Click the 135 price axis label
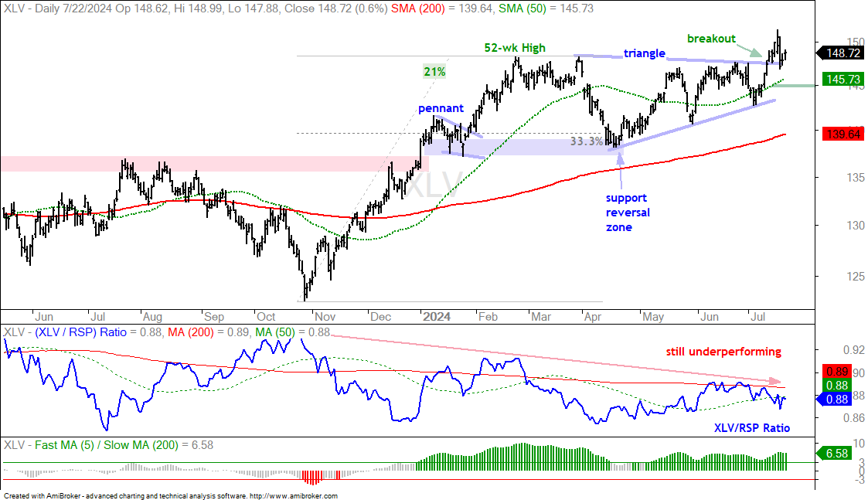868x500 pixels. [856, 177]
